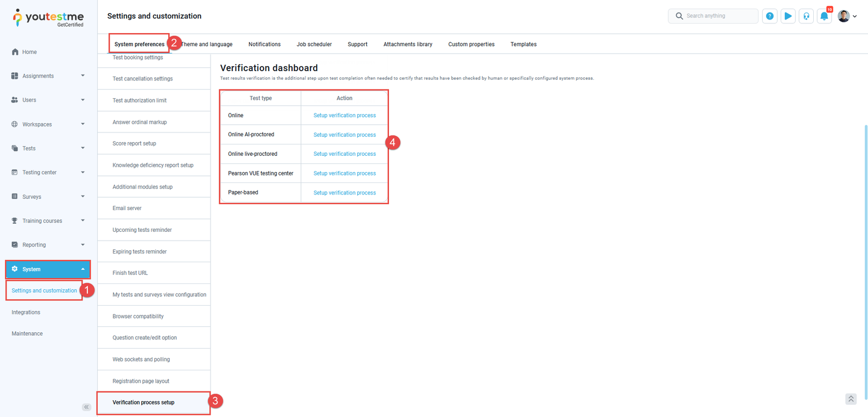Collapse sidebar with double-chevron icon

click(x=86, y=407)
